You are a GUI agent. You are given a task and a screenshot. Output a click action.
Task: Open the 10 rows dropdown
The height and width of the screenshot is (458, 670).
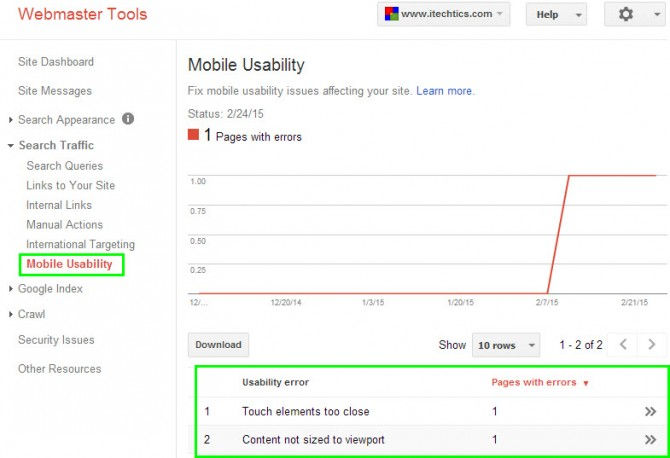coord(506,345)
